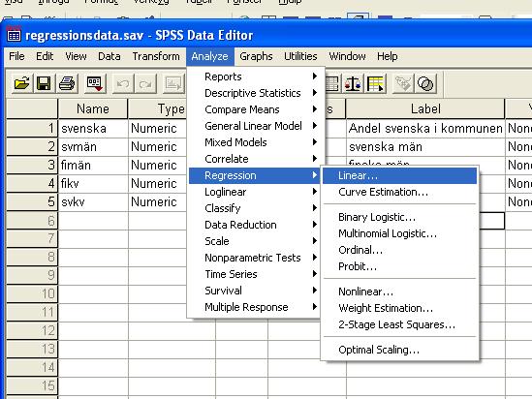The height and width of the screenshot is (399, 532).
Task: Select row header number 5
Action: [32, 202]
